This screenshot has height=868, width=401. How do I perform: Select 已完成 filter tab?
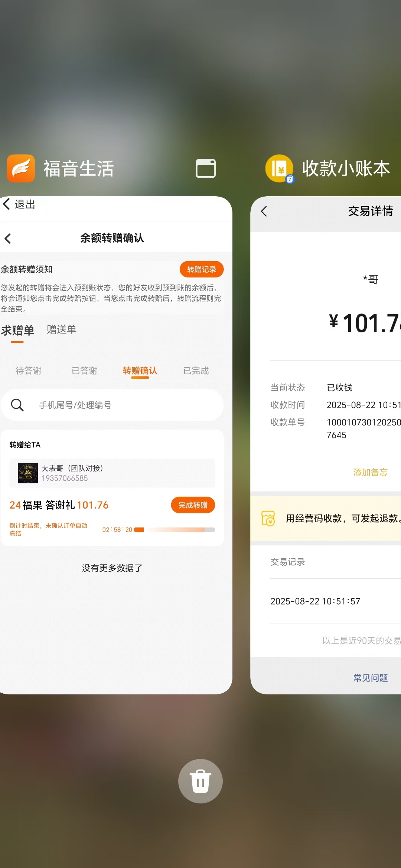click(x=196, y=371)
